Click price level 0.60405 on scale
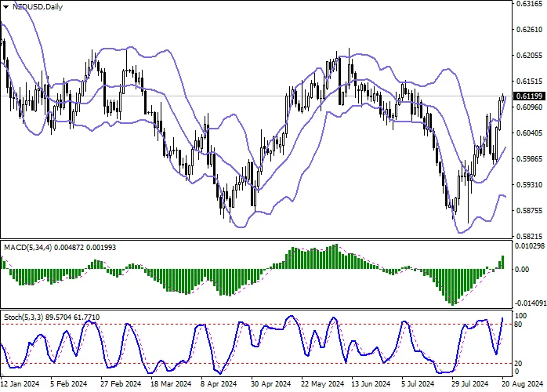 [529, 133]
